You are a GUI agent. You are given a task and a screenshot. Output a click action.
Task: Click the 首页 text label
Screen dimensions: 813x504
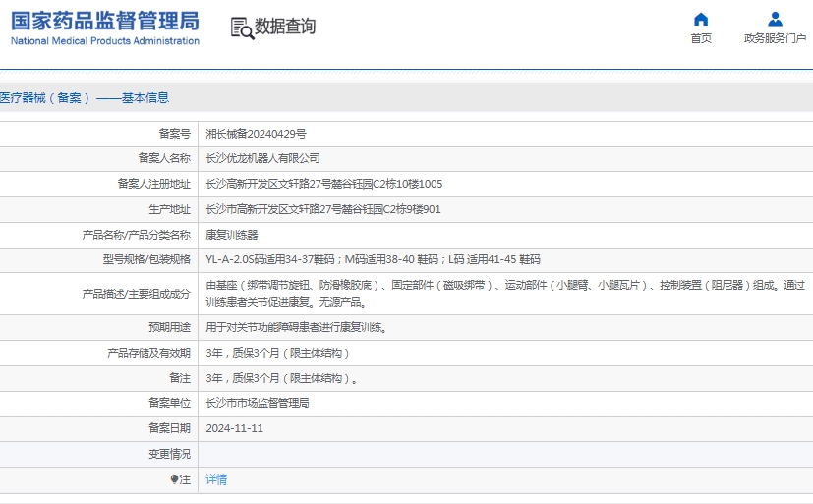click(701, 38)
